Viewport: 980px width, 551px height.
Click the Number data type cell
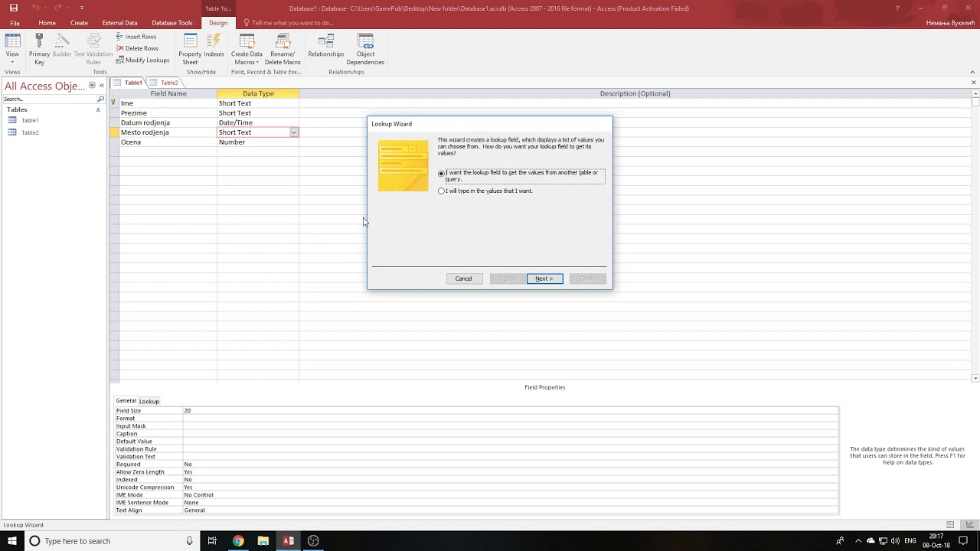[258, 142]
